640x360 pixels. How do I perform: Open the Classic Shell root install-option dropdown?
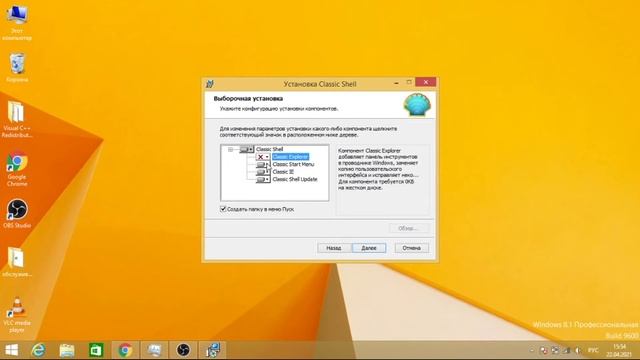(x=247, y=149)
